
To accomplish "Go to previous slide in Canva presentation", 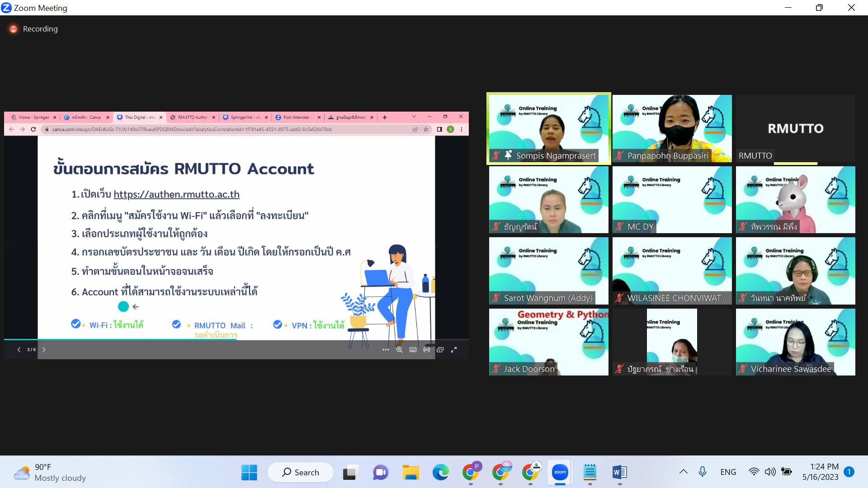I will point(19,350).
